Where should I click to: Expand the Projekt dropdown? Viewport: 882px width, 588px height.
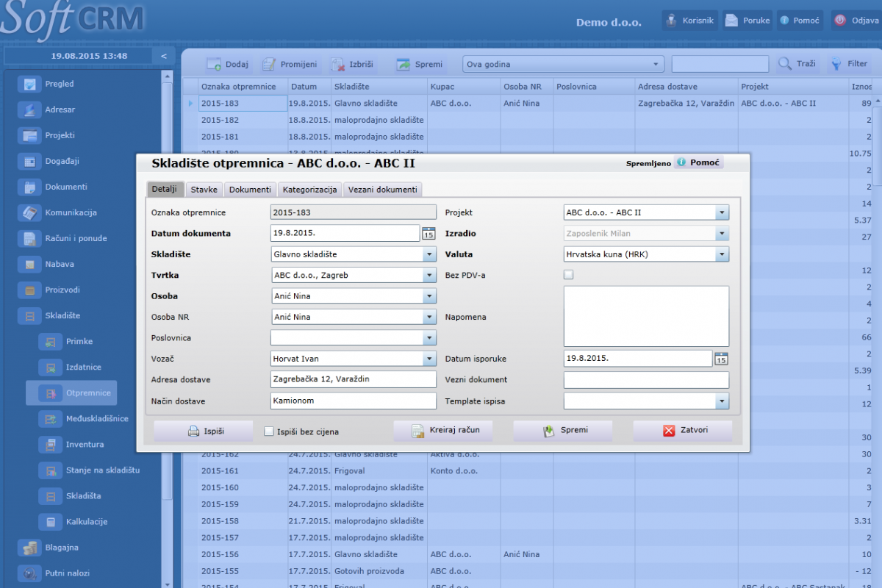723,212
